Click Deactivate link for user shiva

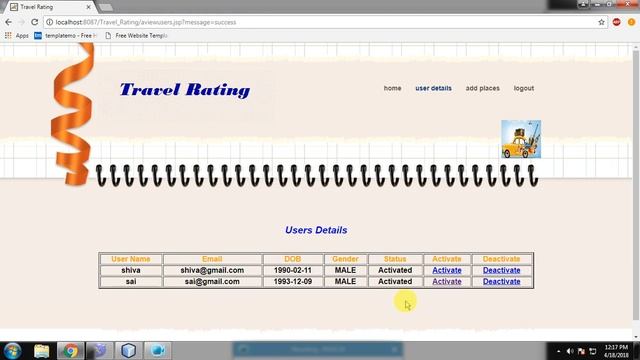[x=501, y=270]
